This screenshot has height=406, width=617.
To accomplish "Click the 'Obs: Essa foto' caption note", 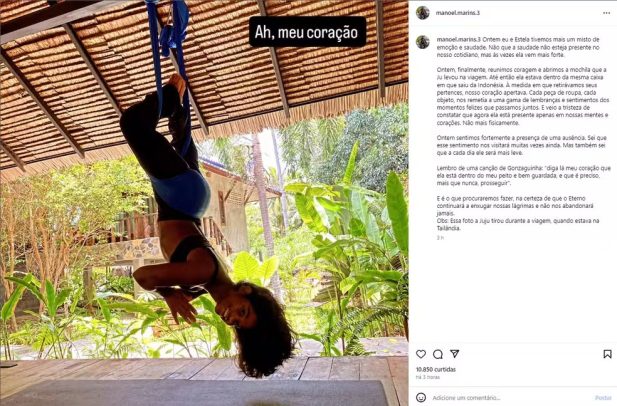I will 518,224.
